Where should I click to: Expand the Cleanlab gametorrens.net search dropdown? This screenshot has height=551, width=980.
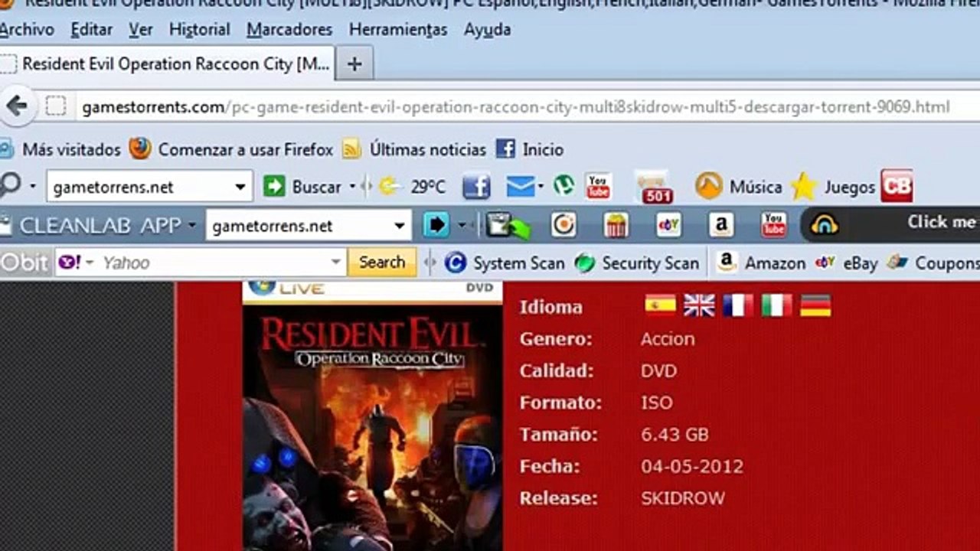click(400, 226)
